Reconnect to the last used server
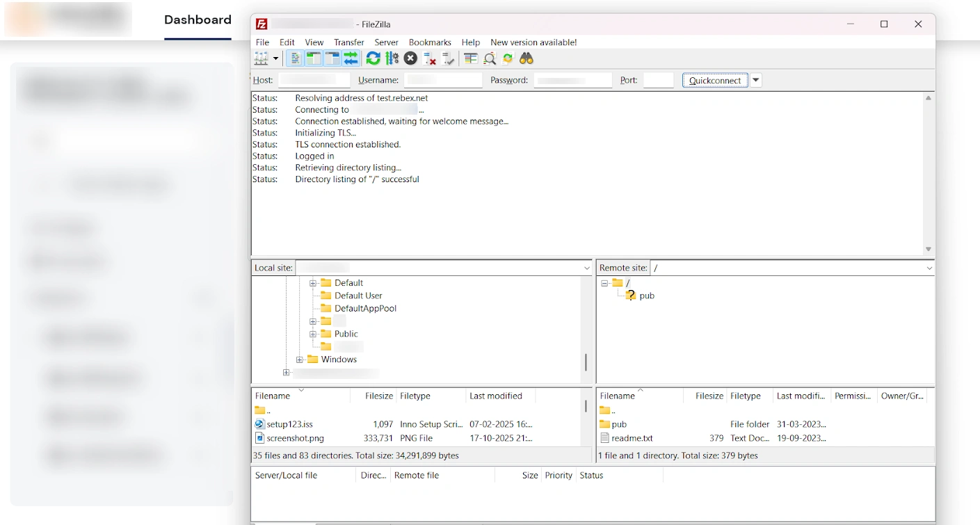The width and height of the screenshot is (980, 525). [x=448, y=58]
